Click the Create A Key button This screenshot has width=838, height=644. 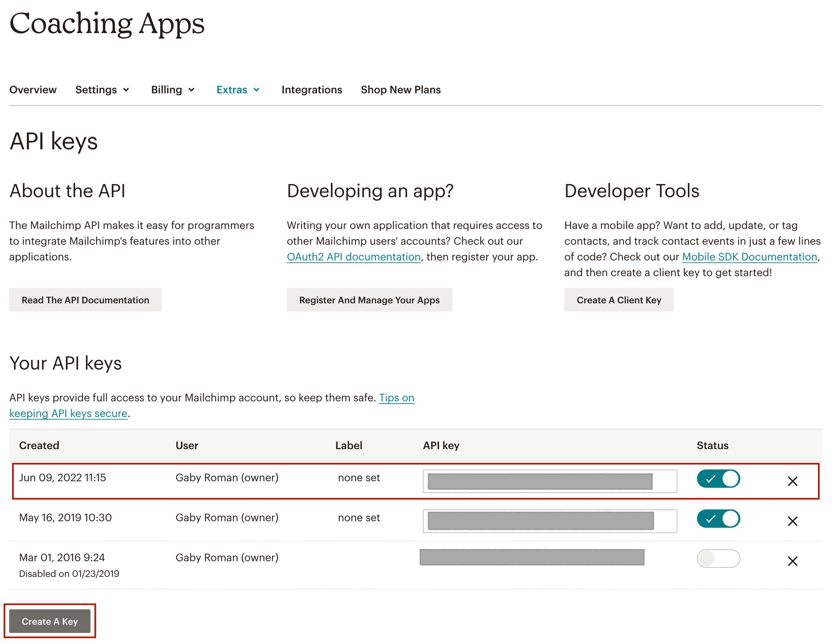pyautogui.click(x=50, y=621)
